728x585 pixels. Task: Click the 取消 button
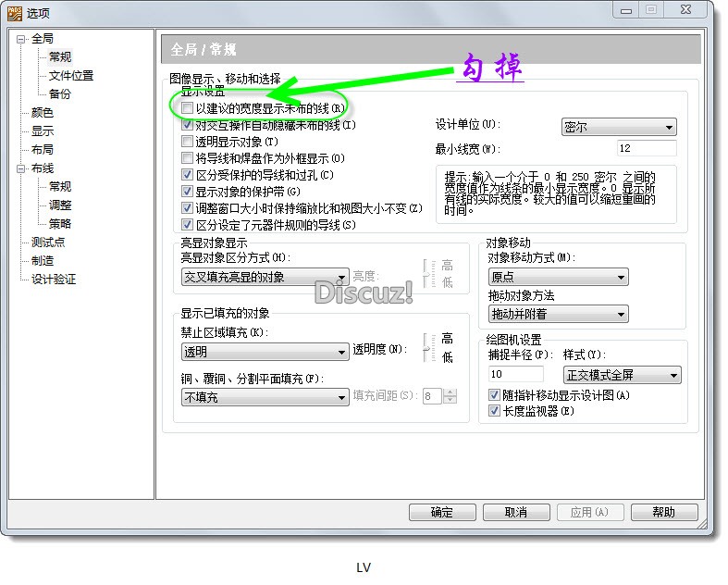click(516, 513)
